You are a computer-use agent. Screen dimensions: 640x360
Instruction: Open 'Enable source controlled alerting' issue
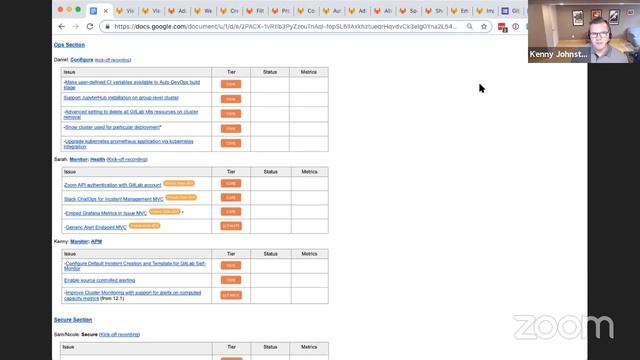100,280
